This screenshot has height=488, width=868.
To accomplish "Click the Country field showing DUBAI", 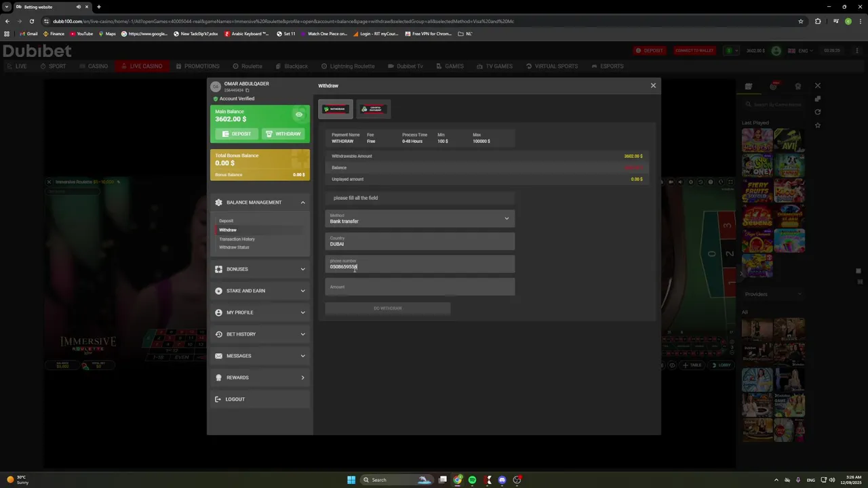I will click(x=420, y=241).
